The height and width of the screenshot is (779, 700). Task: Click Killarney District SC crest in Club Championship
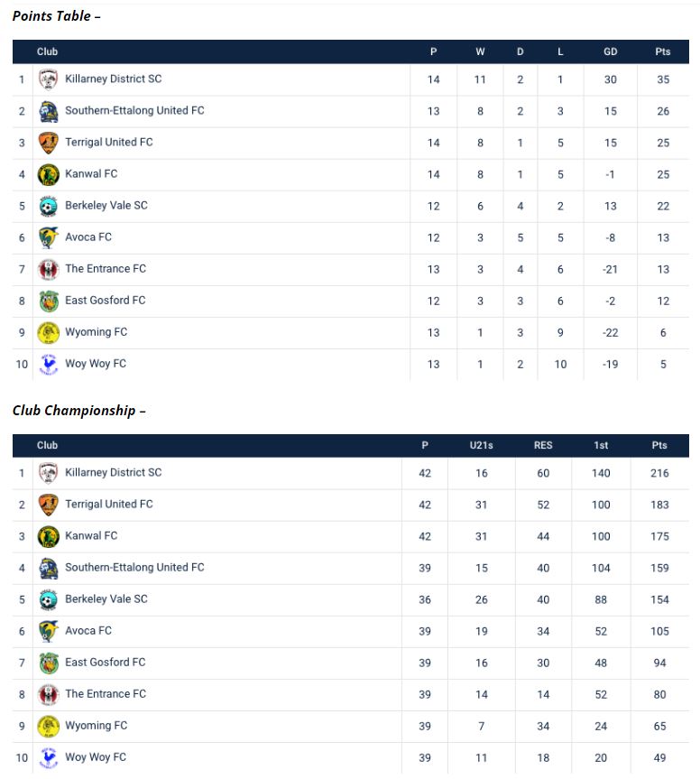(49, 473)
